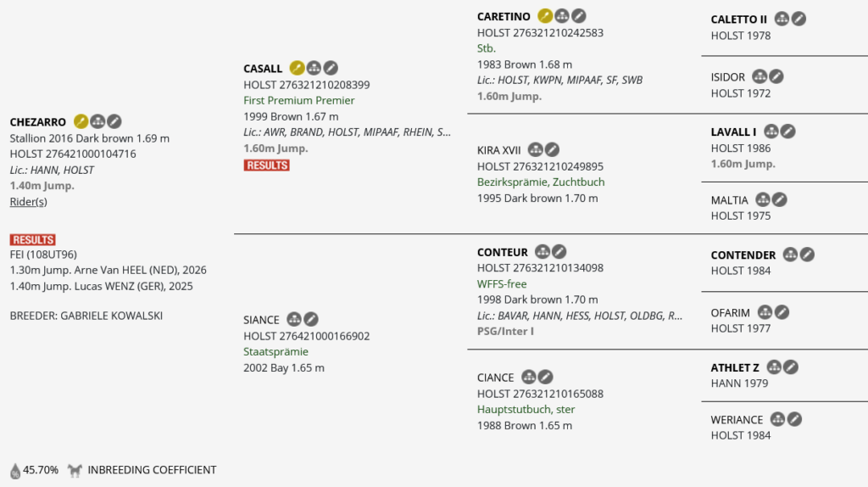Screen dimensions: 868x487
Task: Click the edit pencil next to CASALL
Action: pos(331,68)
